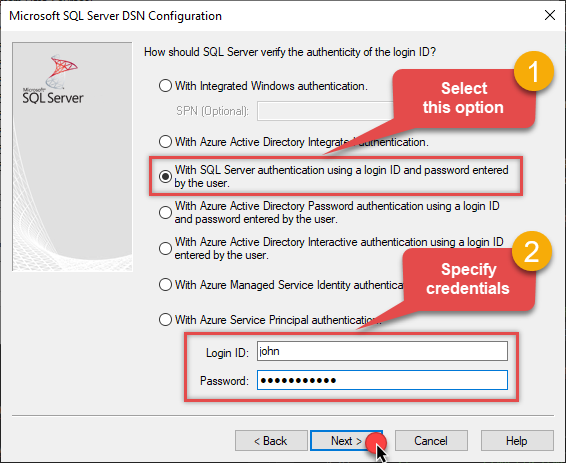Select Azure Active Directory Integrated authentication option

pyautogui.click(x=165, y=141)
